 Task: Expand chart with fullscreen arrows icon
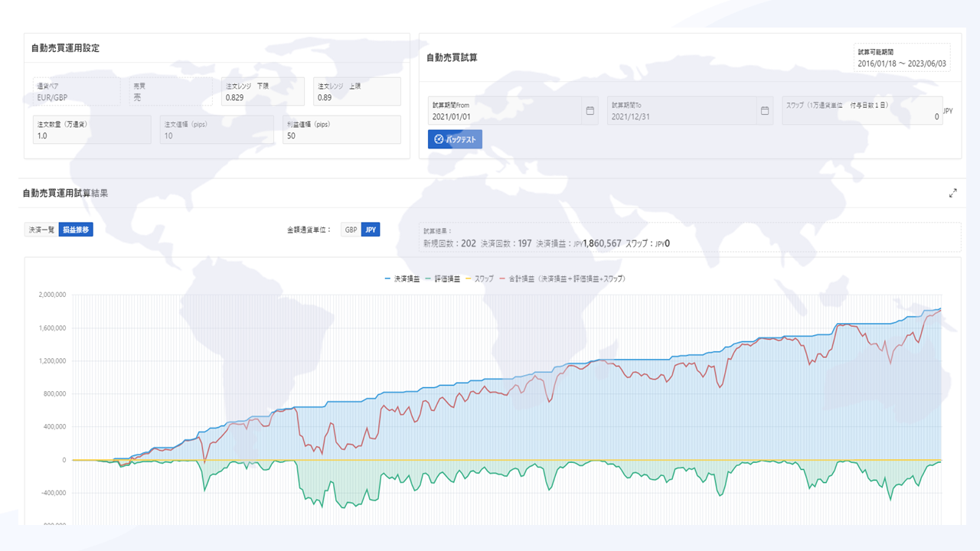coord(953,194)
